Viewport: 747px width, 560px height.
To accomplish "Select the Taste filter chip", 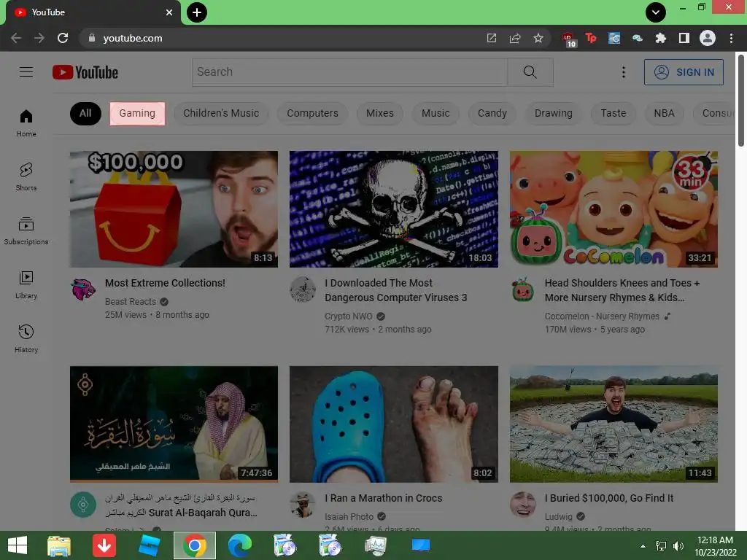I will pos(613,113).
